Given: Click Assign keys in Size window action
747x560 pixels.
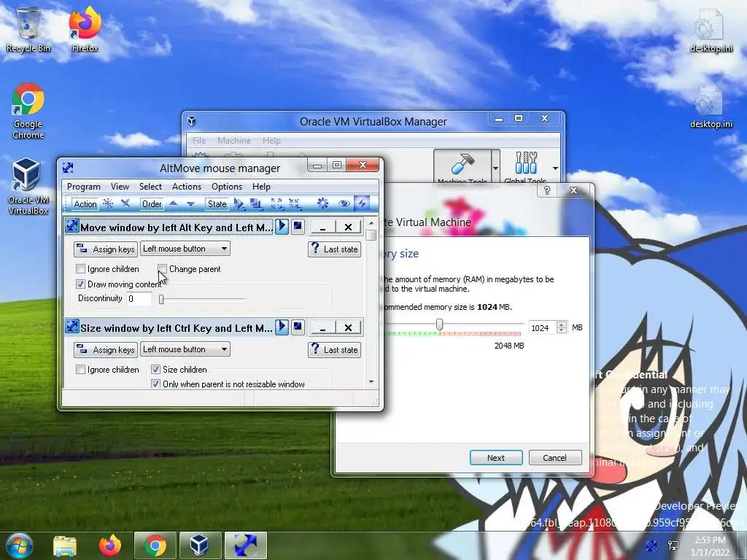Looking at the screenshot, I should pyautogui.click(x=106, y=349).
